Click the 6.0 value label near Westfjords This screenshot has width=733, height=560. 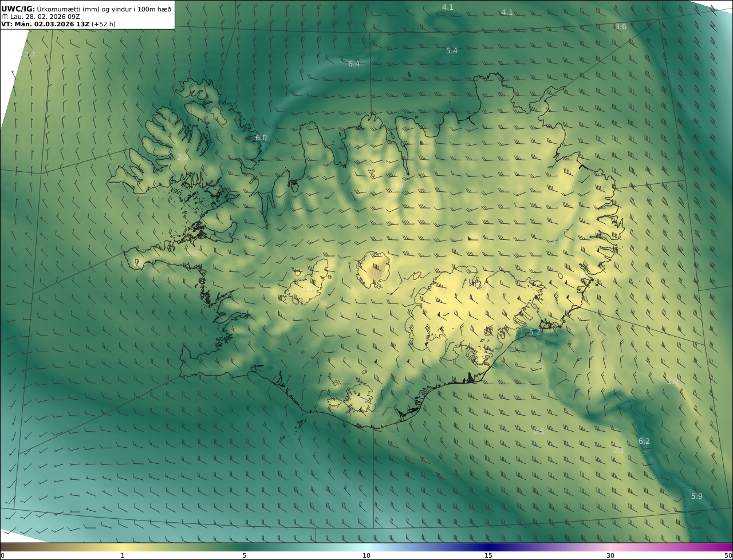tap(261, 137)
